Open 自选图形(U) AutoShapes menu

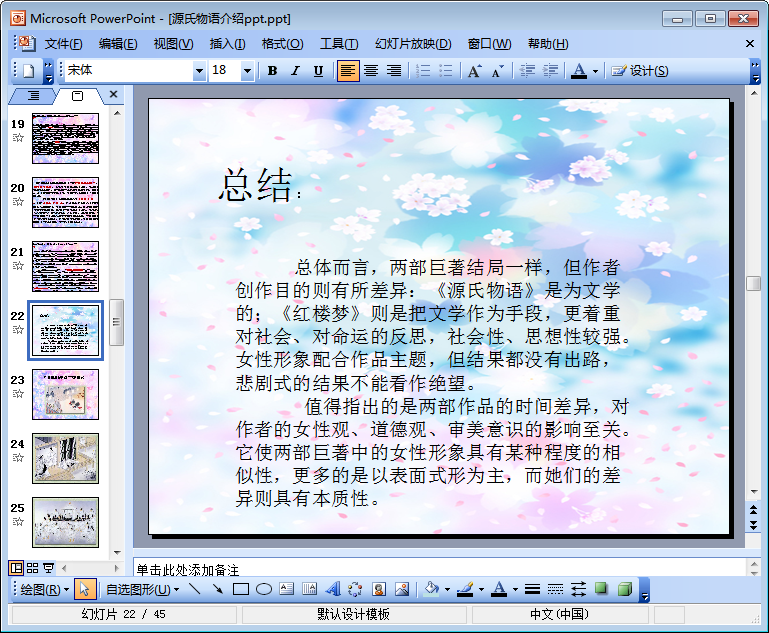point(142,589)
